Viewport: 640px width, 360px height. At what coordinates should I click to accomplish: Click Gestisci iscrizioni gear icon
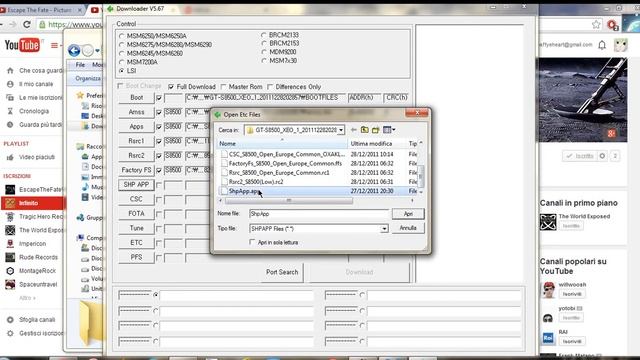(10, 333)
